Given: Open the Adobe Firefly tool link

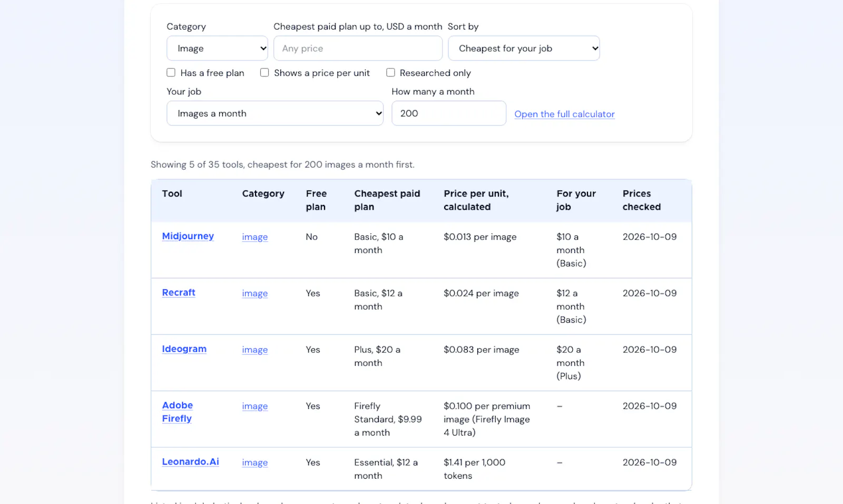Looking at the screenshot, I should (x=178, y=412).
